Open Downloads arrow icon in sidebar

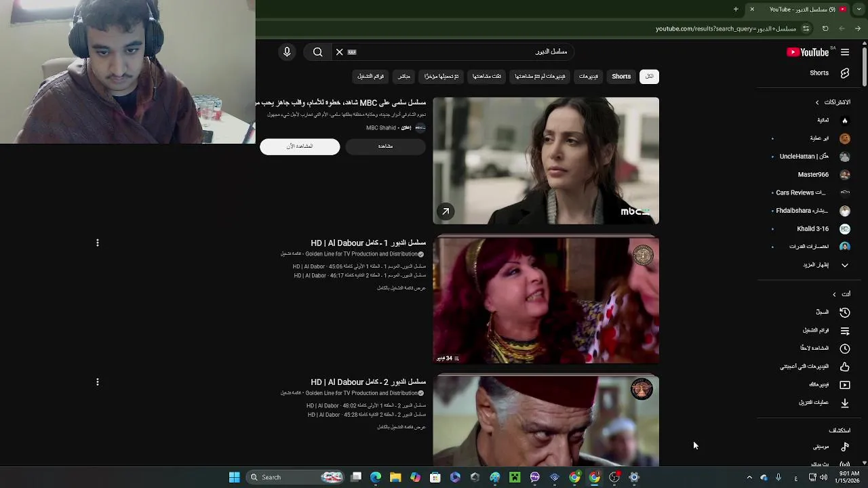click(x=845, y=403)
